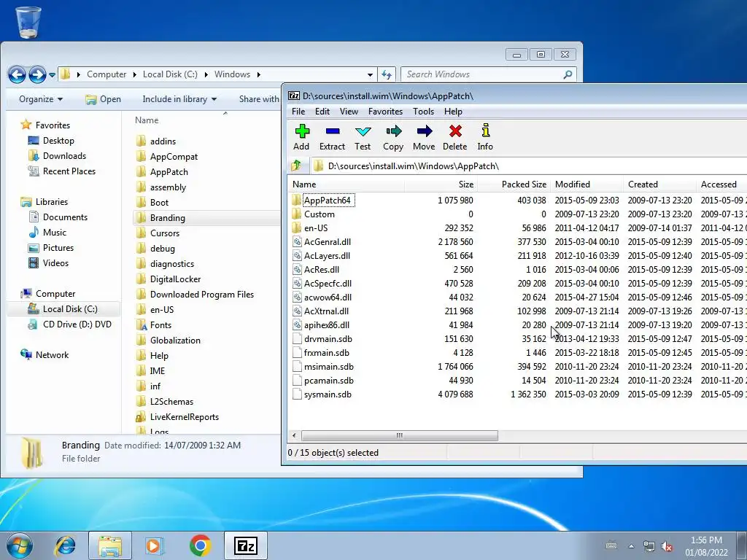
Task: Click the Windows Explorer taskbar icon
Action: tap(110, 545)
